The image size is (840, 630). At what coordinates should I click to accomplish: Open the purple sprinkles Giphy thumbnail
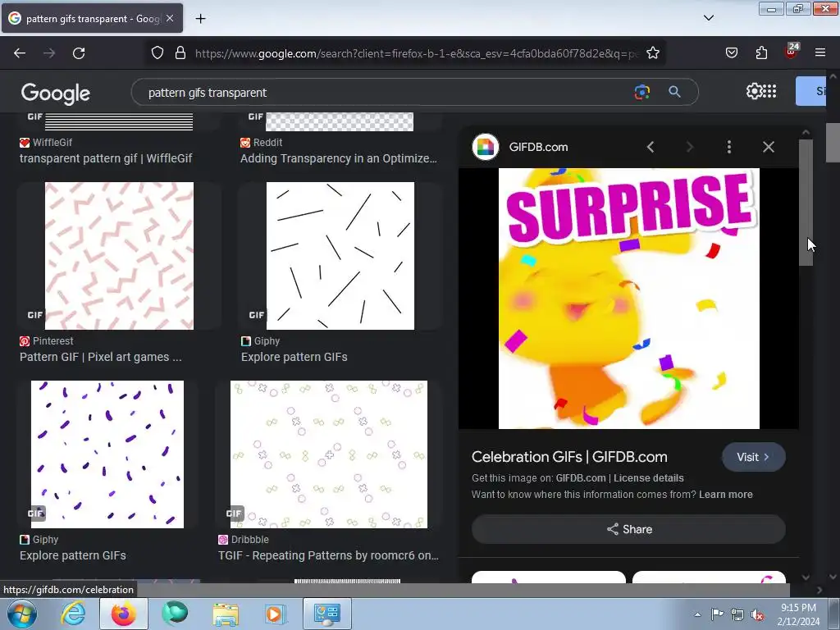(x=107, y=454)
